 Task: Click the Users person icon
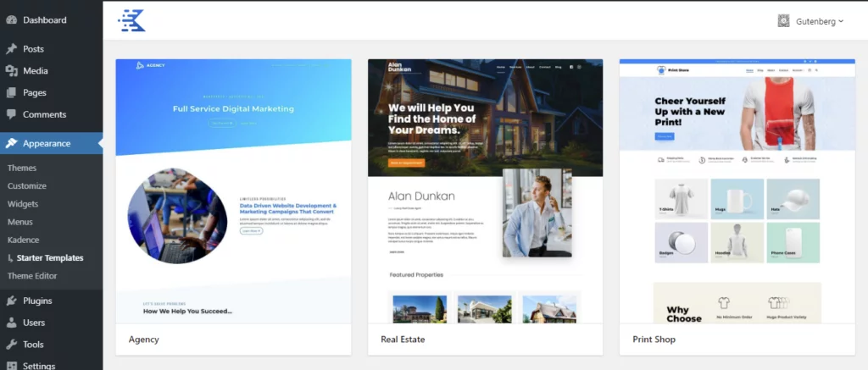[11, 323]
